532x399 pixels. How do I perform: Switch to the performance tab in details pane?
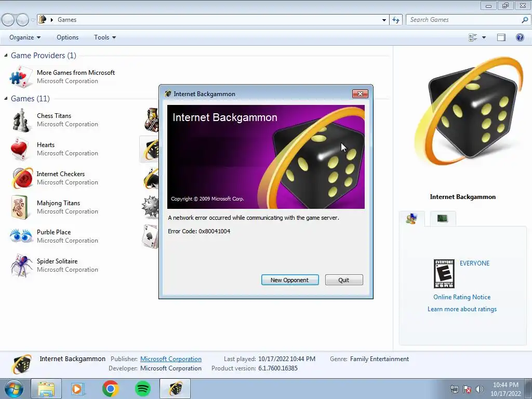click(443, 219)
